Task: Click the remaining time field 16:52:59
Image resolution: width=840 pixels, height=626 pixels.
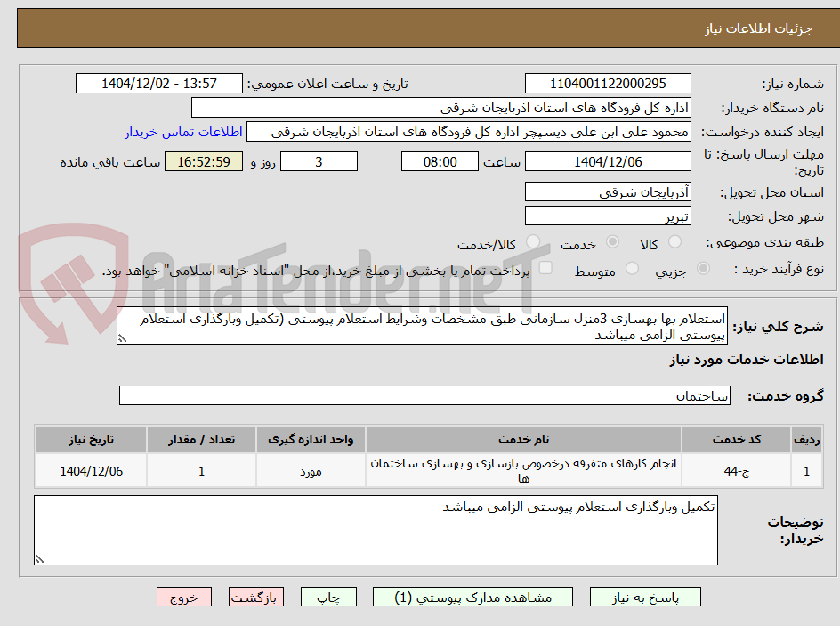Action: [x=204, y=161]
